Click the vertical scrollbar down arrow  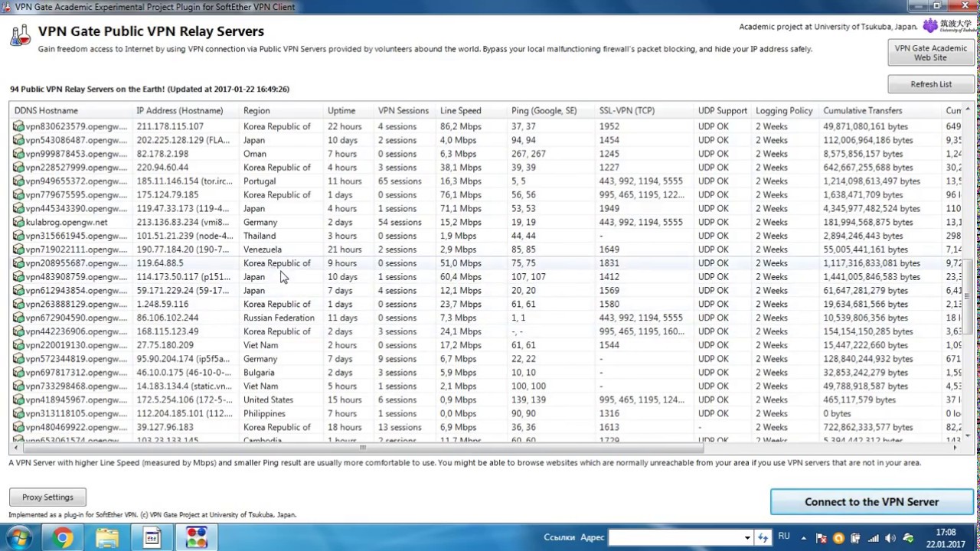pos(969,436)
